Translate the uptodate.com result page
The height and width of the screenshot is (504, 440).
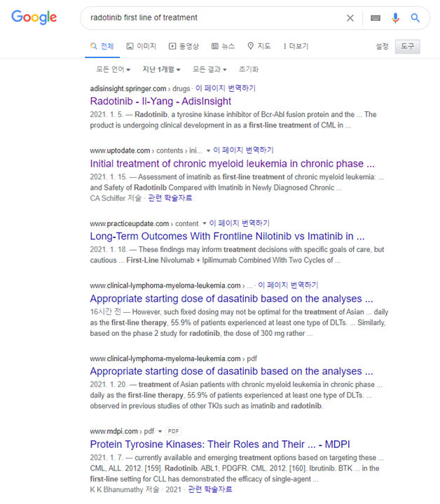point(243,150)
